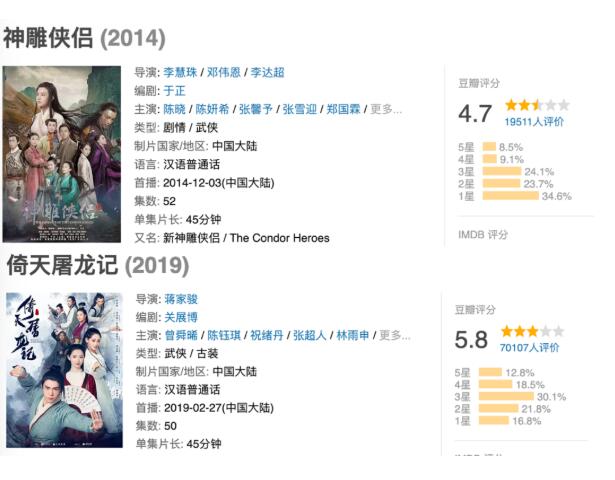Open the 倚天屠龙记 poster thumbnail
Viewport: 615px width, 480px height.
(63, 371)
